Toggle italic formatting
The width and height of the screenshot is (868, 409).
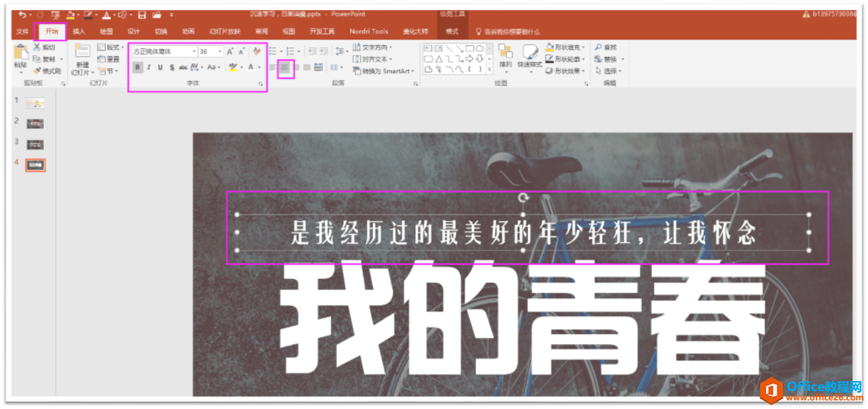149,66
